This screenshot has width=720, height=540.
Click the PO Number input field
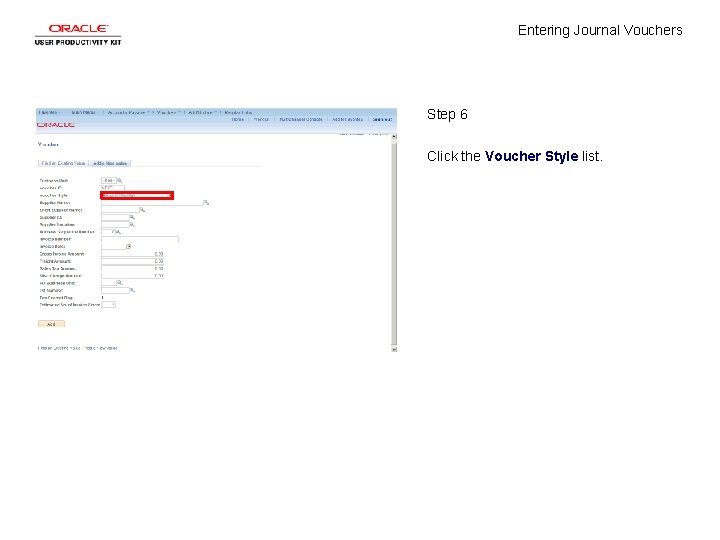[x=115, y=290]
